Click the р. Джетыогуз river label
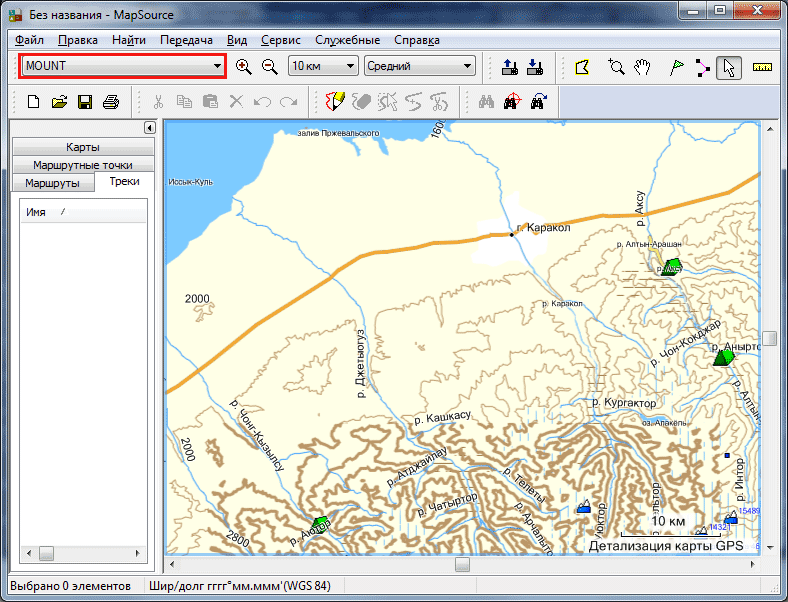Screen dimensions: 788x602 coord(361,363)
